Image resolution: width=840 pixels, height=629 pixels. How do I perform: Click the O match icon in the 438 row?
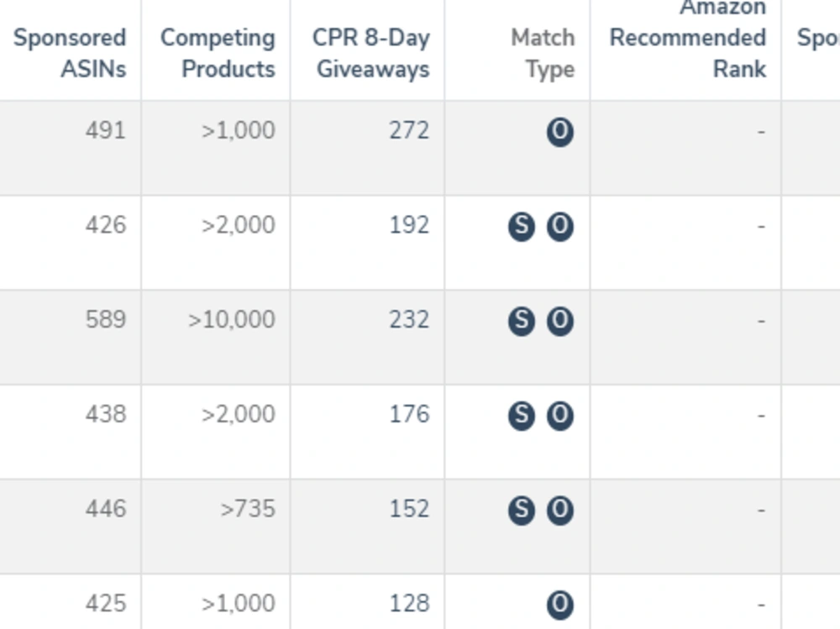(559, 417)
